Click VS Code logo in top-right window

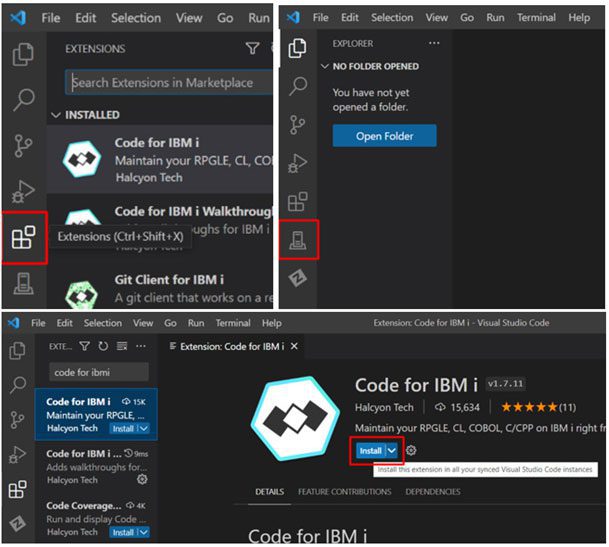[293, 17]
